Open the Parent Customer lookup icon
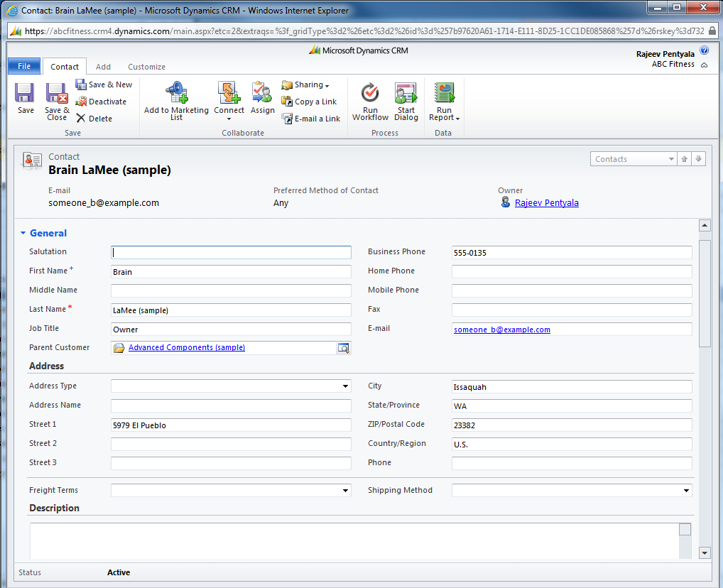Viewport: 723px width, 588px height. pyautogui.click(x=344, y=348)
